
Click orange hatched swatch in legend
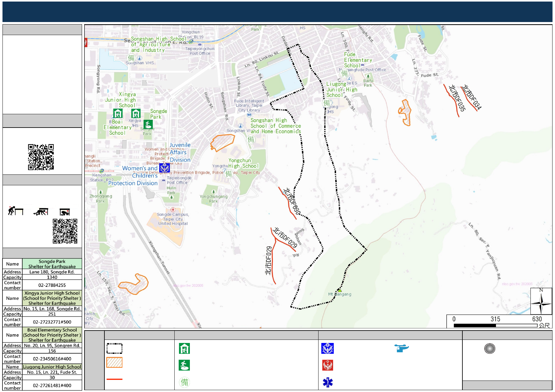pyautogui.click(x=114, y=362)
